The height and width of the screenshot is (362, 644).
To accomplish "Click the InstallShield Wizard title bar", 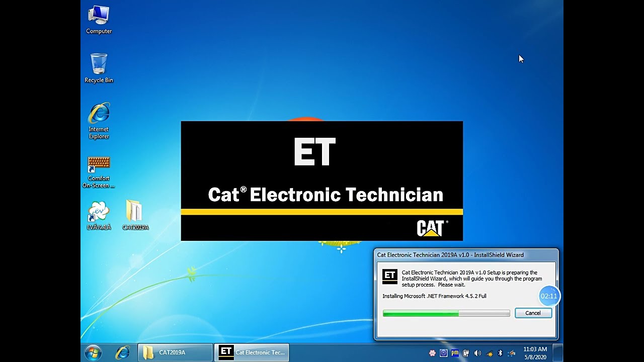I will coord(466,255).
